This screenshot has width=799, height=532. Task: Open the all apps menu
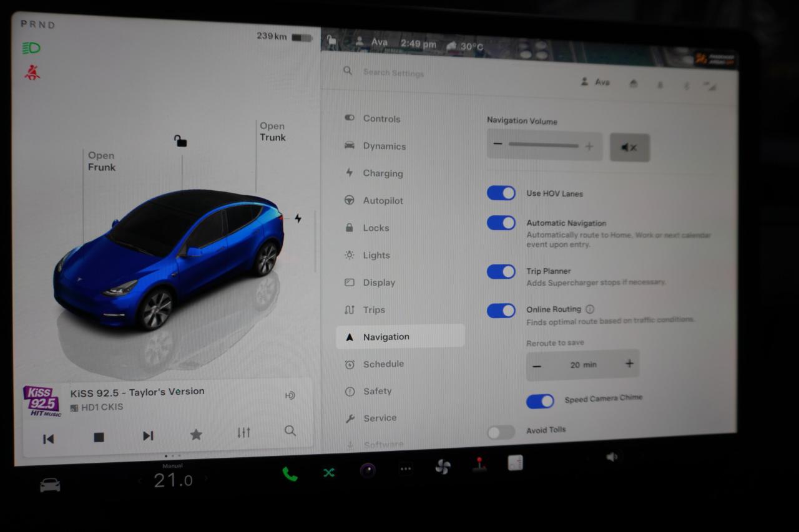point(406,469)
